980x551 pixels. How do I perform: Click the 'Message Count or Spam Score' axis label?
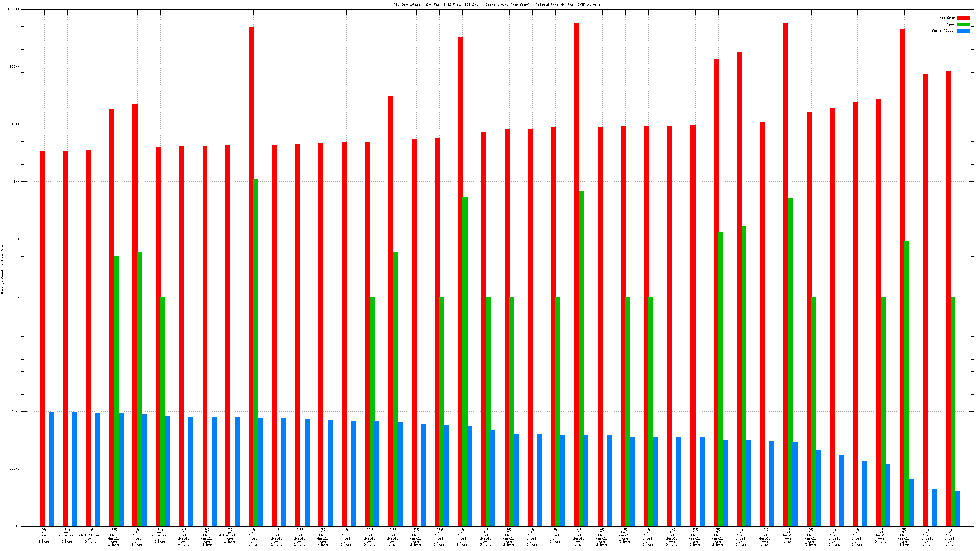tap(2, 268)
